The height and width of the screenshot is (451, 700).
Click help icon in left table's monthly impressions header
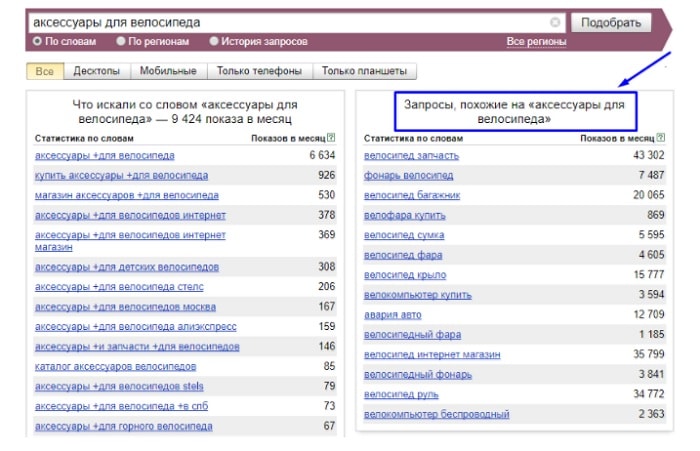pyautogui.click(x=331, y=137)
